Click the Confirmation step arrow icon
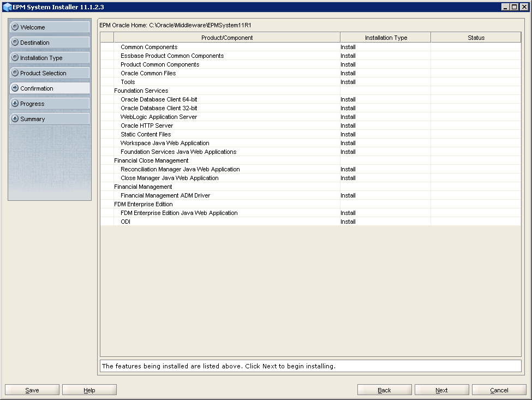The height and width of the screenshot is (400, 532). 15,88
